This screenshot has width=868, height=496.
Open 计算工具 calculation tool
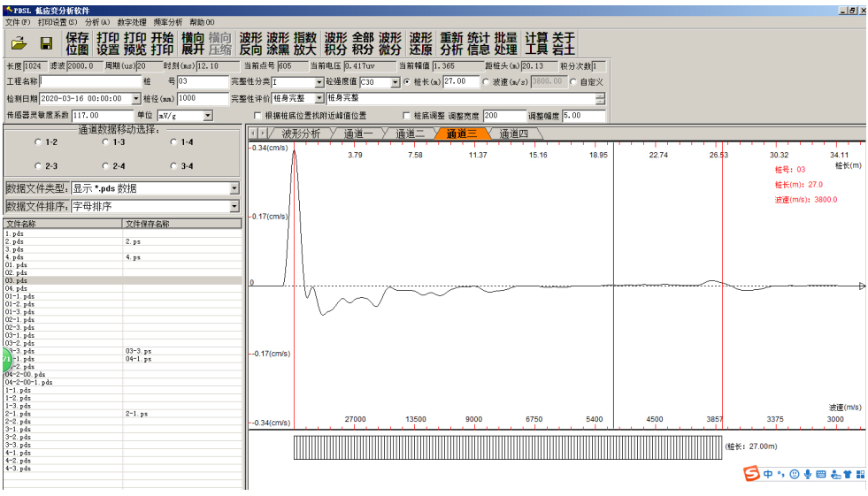click(x=536, y=43)
